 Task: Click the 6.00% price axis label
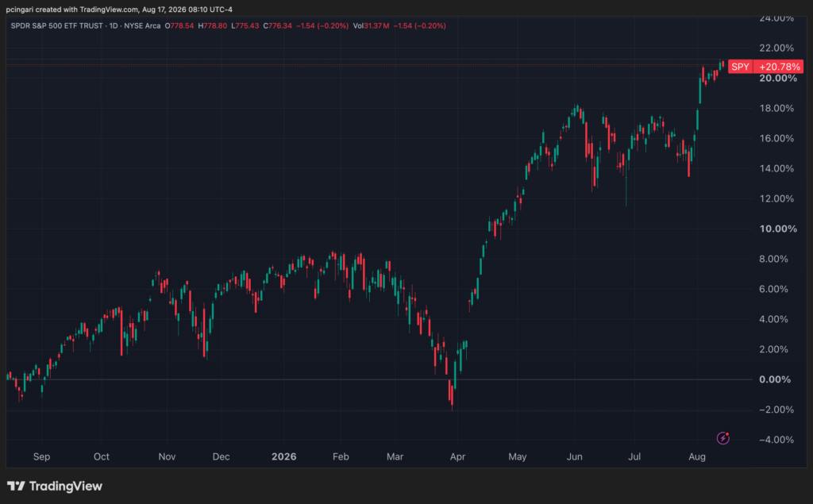pos(773,289)
